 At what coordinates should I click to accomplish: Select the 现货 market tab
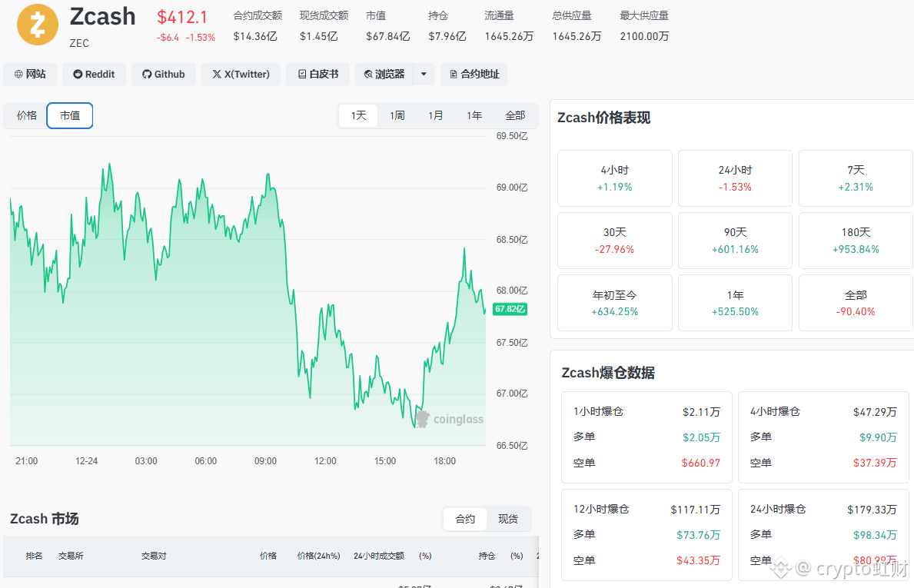[507, 519]
